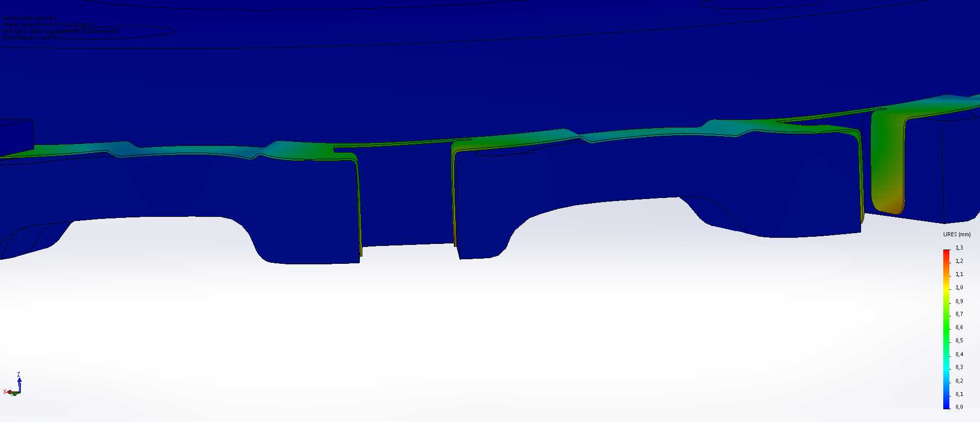The image size is (980, 422).
Task: Click the 0,2 legend value
Action: [x=959, y=381]
